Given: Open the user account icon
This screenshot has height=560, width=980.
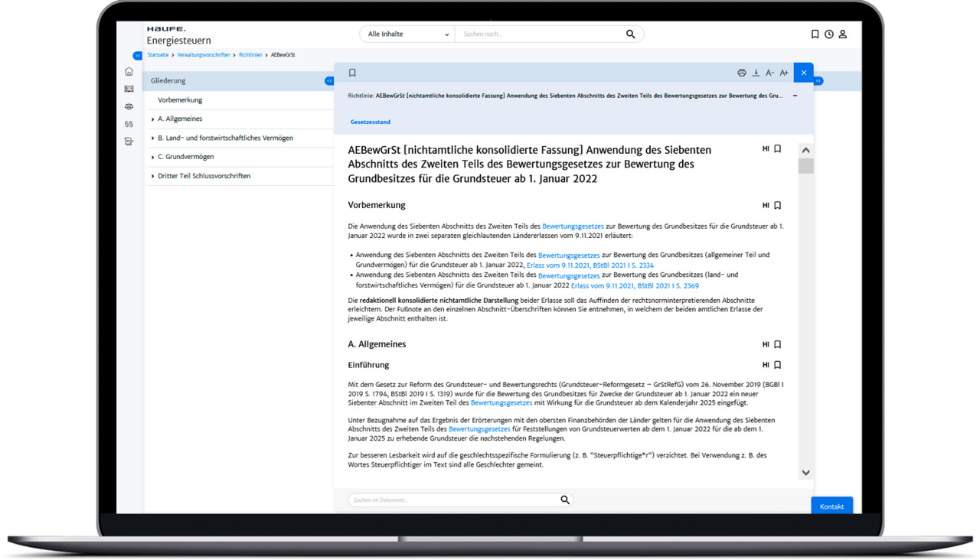Looking at the screenshot, I should pos(843,34).
